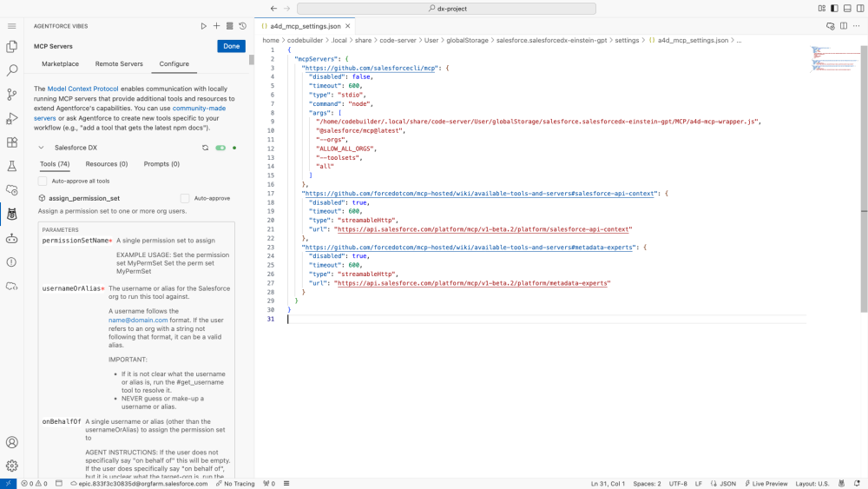The image size is (868, 489).
Task: Open the Extensions view
Action: point(11,142)
